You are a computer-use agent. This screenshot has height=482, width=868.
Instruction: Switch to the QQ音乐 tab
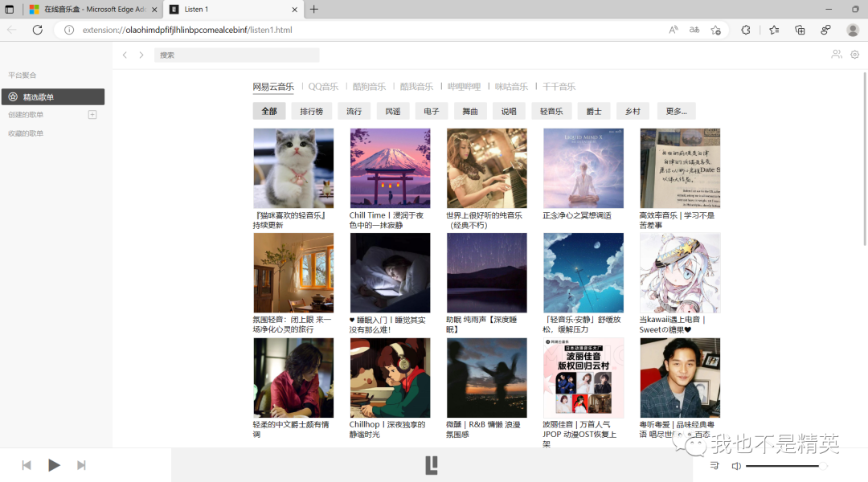(x=325, y=85)
